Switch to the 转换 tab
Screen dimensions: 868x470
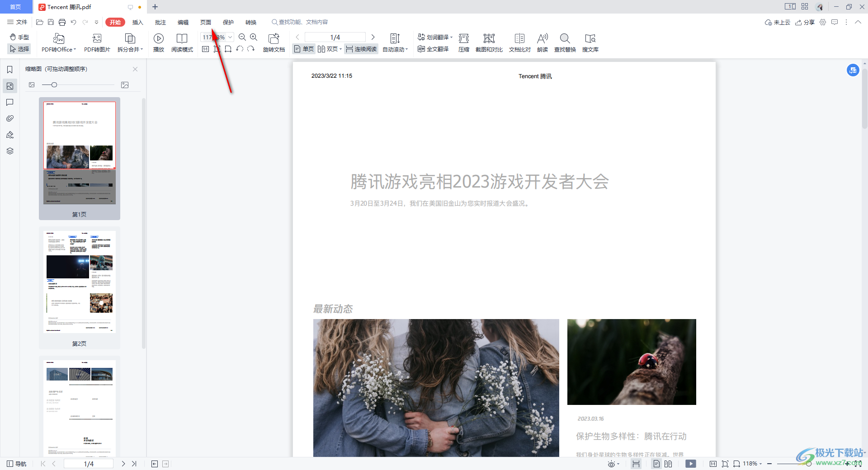(x=251, y=22)
